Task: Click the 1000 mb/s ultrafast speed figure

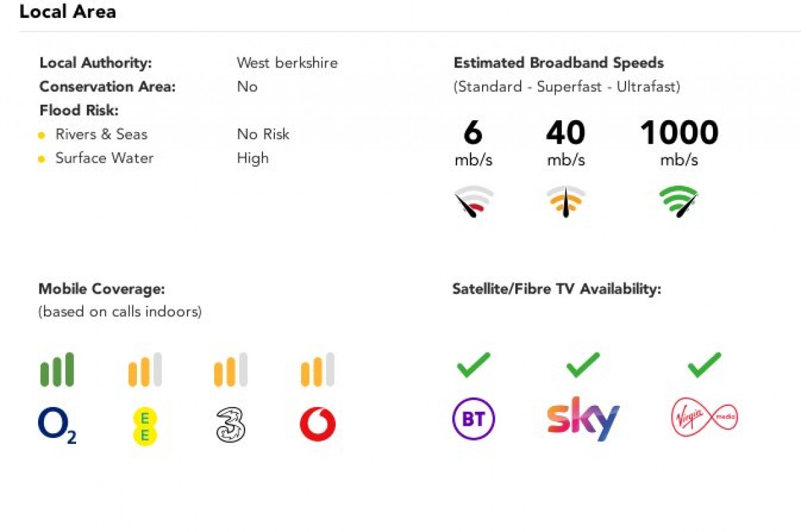Action: point(679,143)
